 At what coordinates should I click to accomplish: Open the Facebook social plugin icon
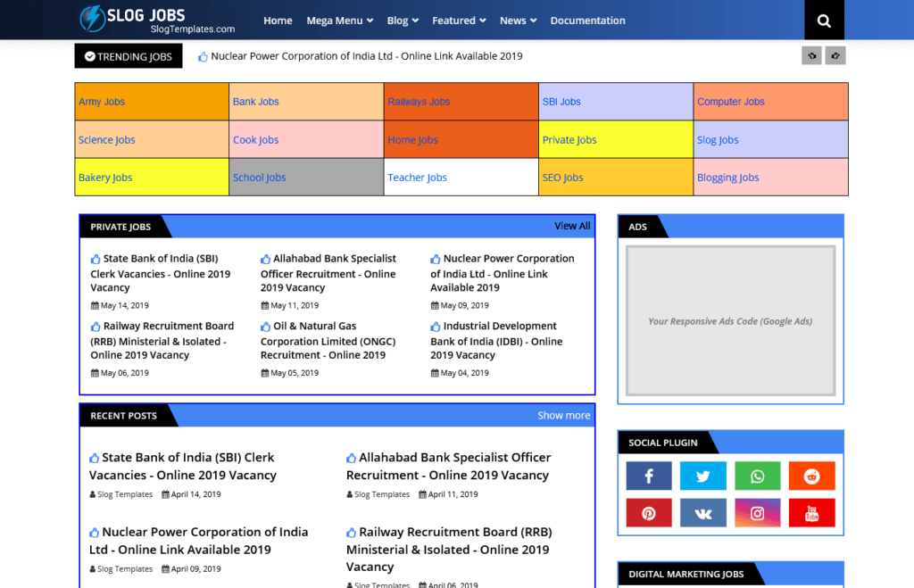[649, 476]
